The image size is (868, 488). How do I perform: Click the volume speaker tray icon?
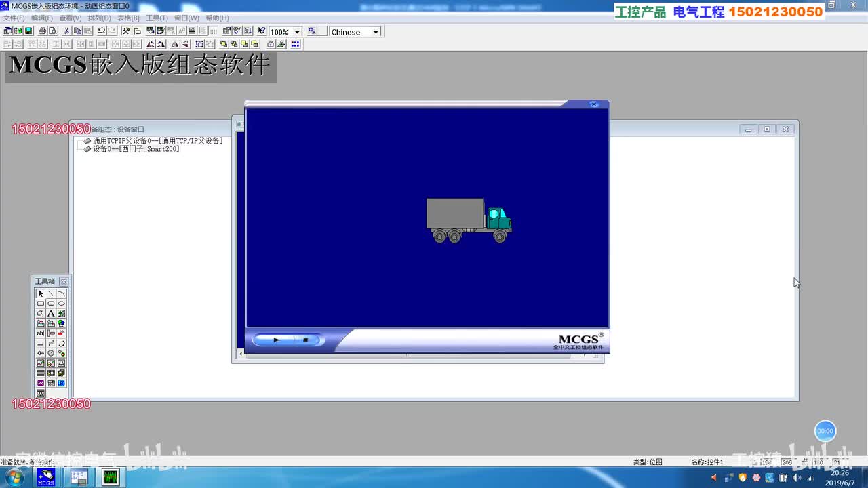(x=797, y=479)
